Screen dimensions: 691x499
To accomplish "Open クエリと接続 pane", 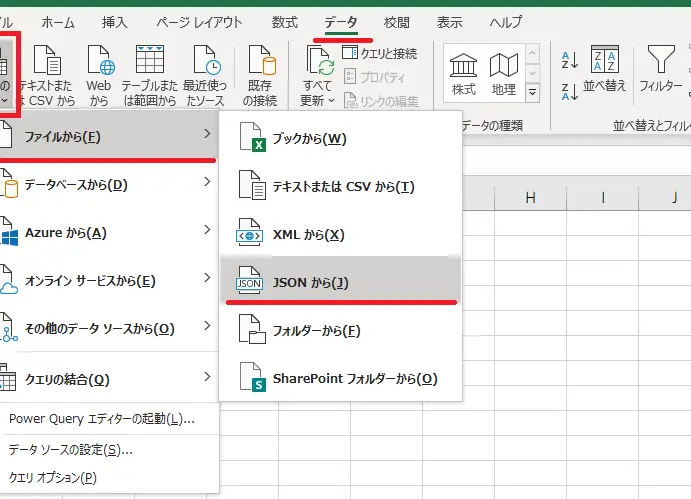I will click(379, 53).
